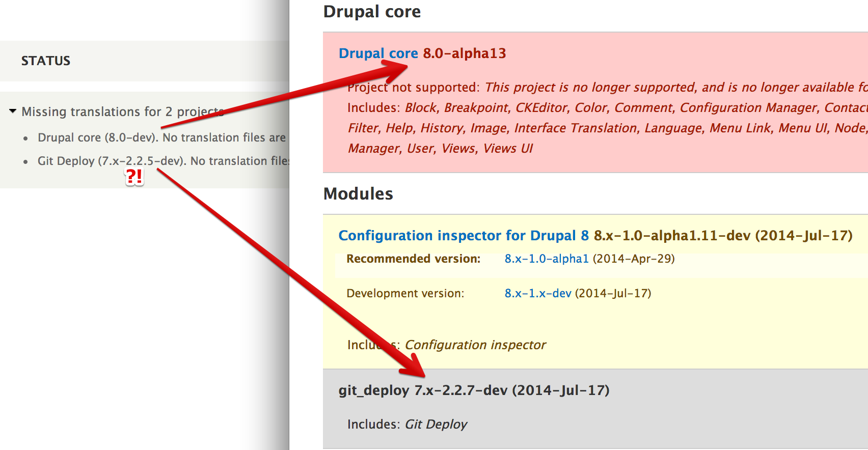Select the 'Drupal core (8.0-dev)' list entry
868x450 pixels.
point(161,137)
